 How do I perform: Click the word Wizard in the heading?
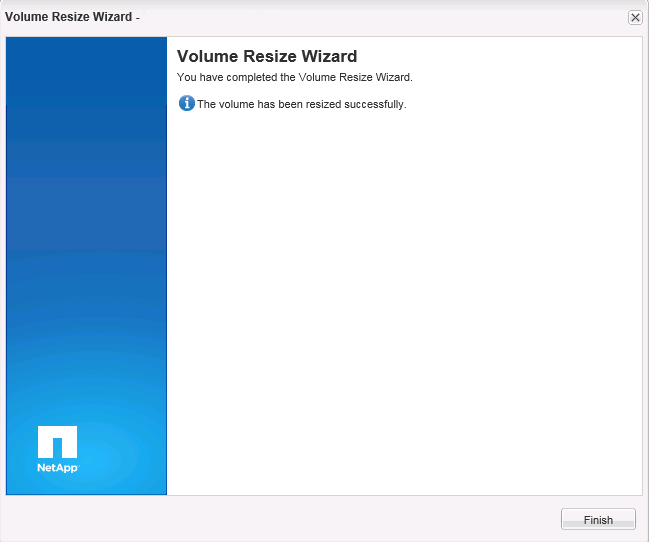[322, 57]
